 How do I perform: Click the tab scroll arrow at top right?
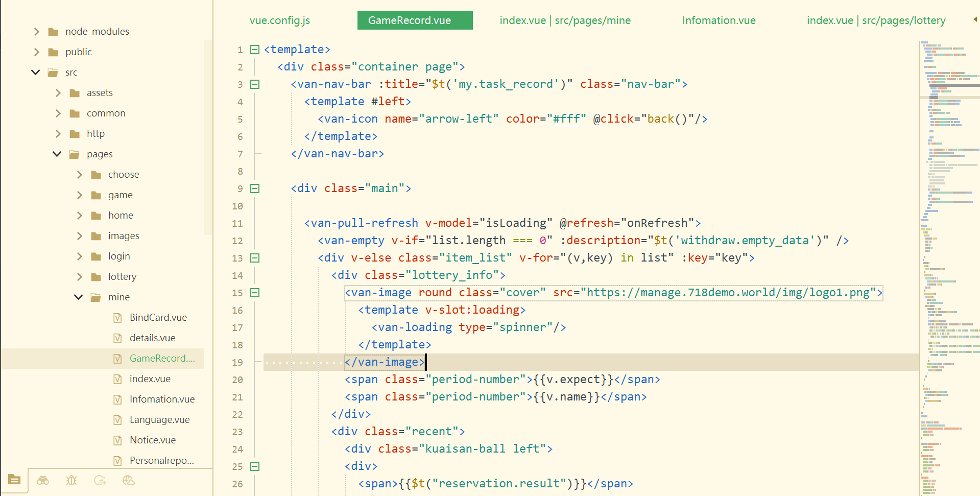click(975, 19)
